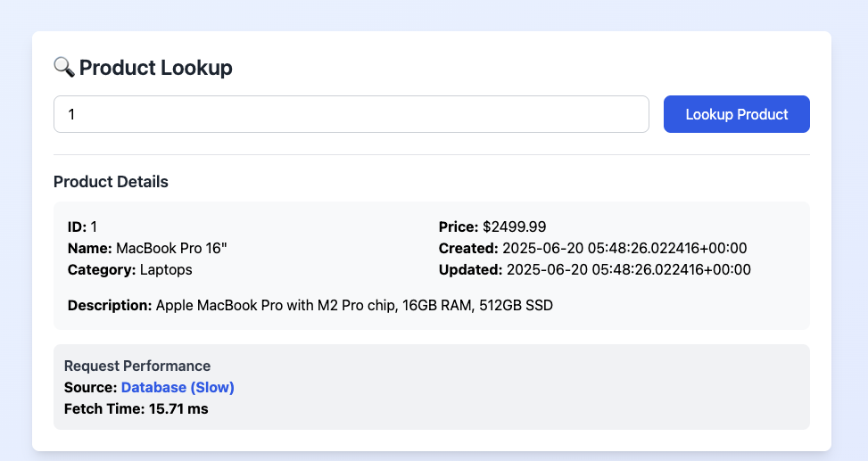Click the Database (Slow) source link
This screenshot has height=461, width=868.
(x=178, y=387)
